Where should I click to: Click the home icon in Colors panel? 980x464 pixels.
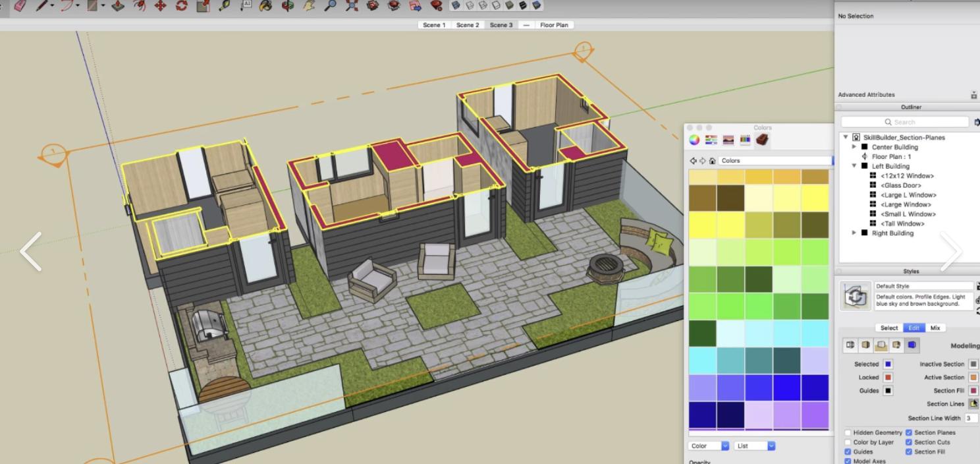point(712,161)
